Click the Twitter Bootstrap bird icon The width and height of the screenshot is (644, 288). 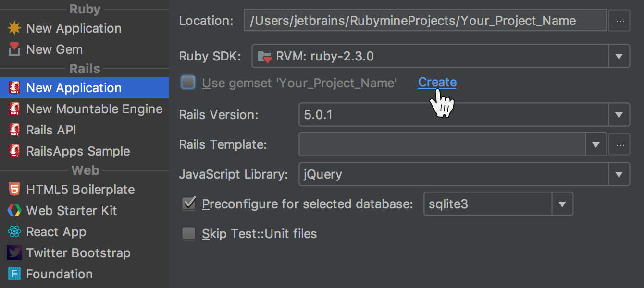[14, 253]
